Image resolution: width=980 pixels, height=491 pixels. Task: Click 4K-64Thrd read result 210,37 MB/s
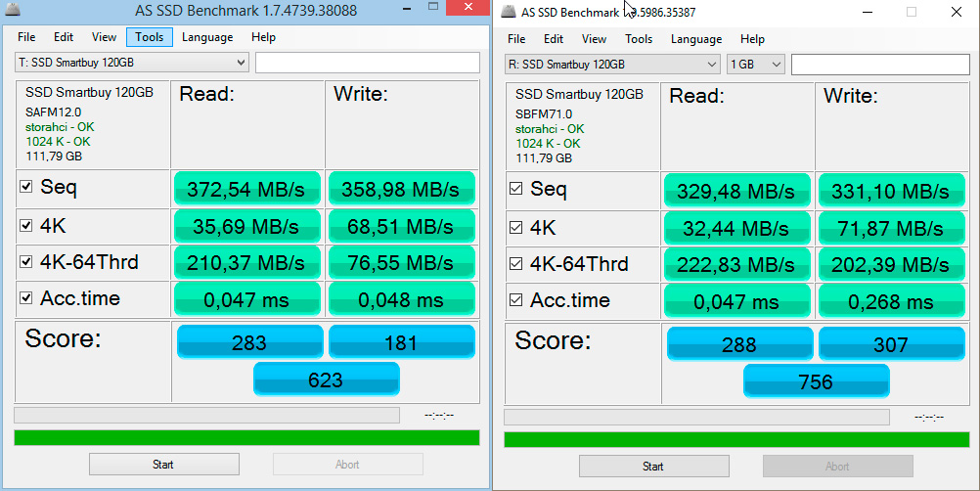(x=246, y=262)
